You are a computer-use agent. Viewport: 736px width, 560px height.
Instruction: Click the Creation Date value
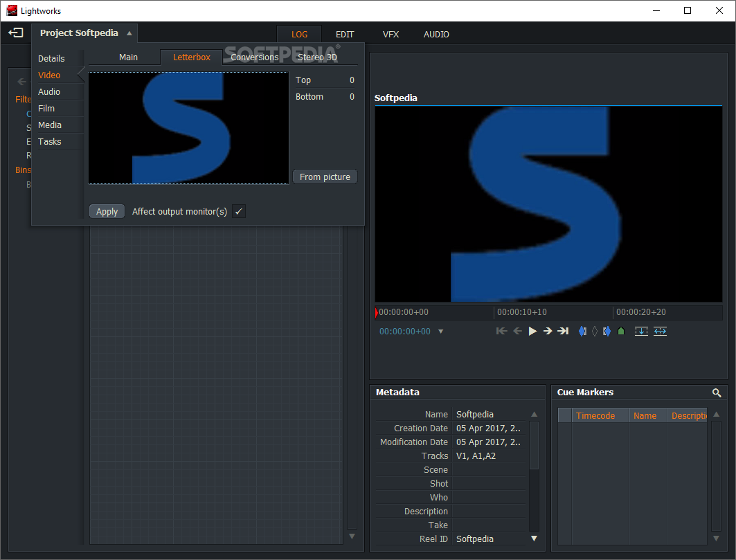coord(489,428)
